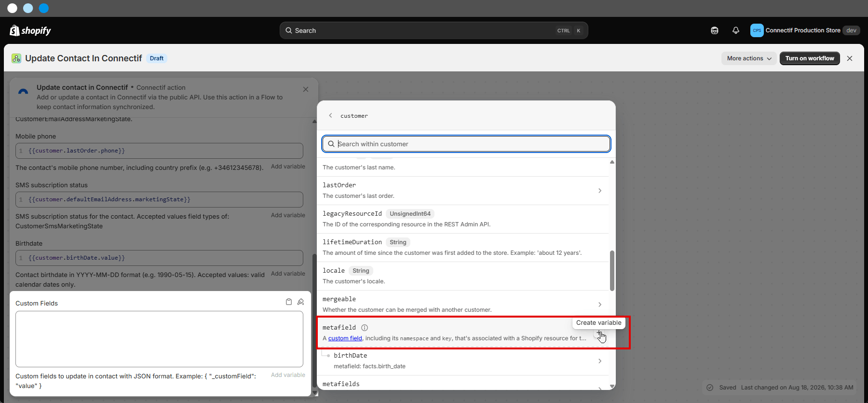Click the Saved checkmark status icon
The image size is (868, 403).
click(x=710, y=388)
